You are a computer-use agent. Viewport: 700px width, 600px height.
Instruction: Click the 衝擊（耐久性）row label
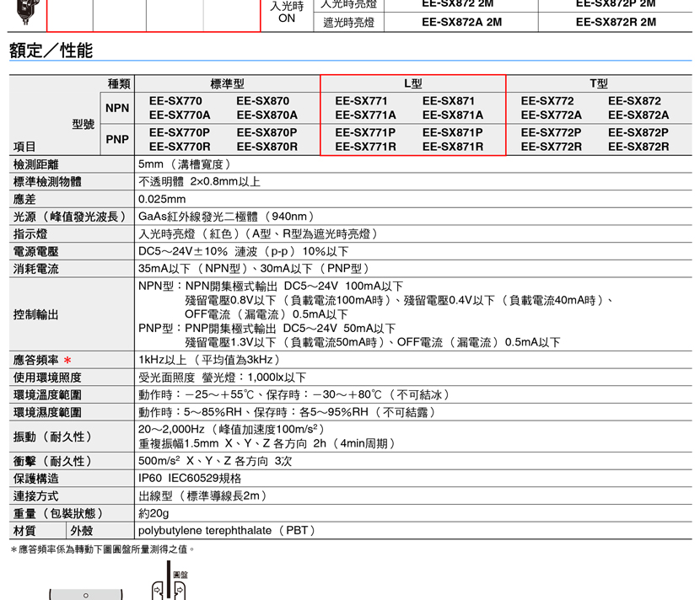click(x=53, y=461)
